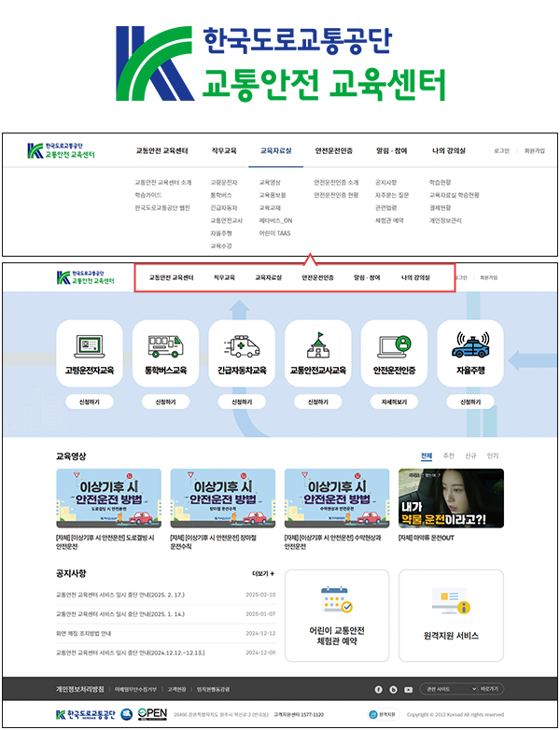
Task: Open 교육자료실 in the expanded menu panel header
Action: (275, 151)
